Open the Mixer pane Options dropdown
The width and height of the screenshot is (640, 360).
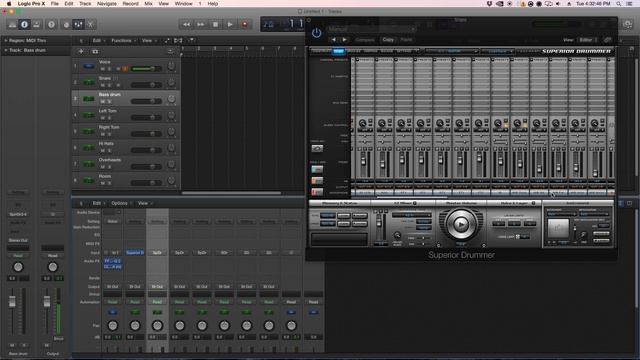click(121, 203)
